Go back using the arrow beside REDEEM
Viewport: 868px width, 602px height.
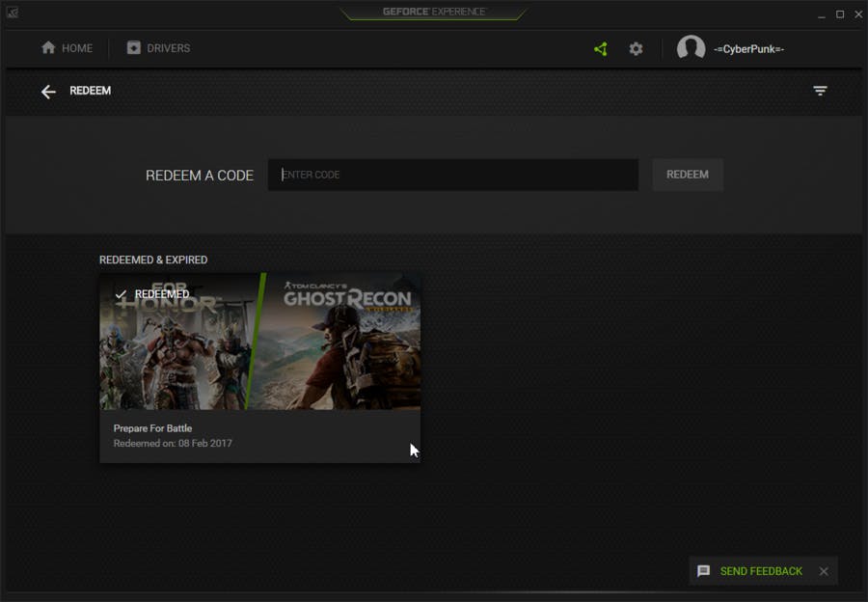pos(48,92)
